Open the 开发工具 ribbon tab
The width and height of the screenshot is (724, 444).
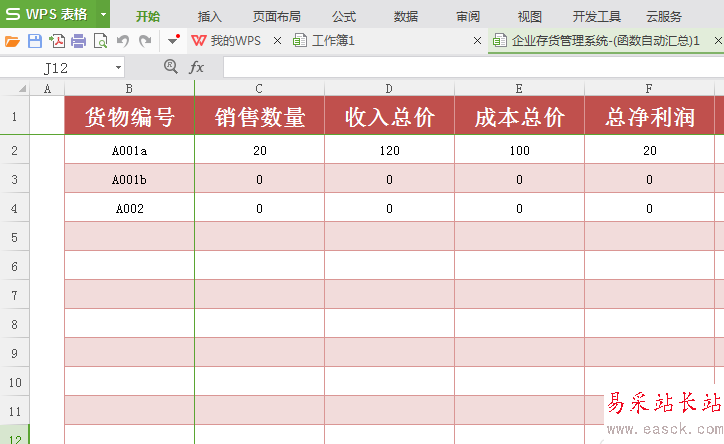[597, 17]
